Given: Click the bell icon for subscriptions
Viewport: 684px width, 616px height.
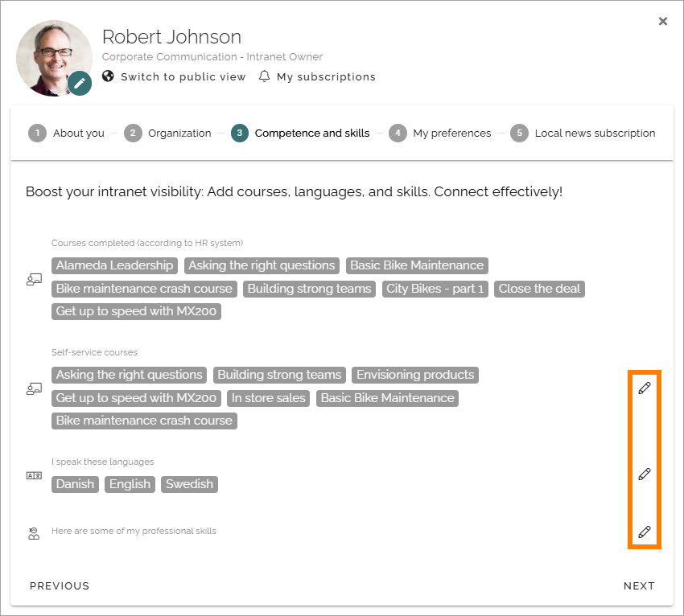Looking at the screenshot, I should (x=265, y=76).
